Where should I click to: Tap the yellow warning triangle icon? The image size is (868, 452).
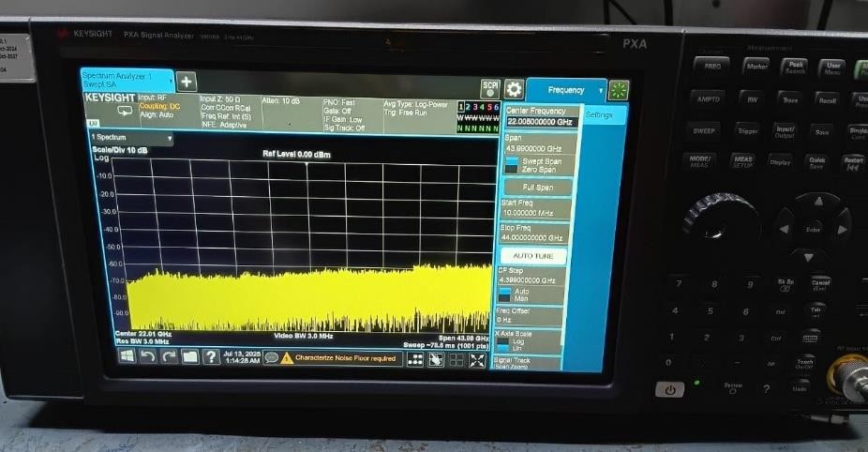286,358
